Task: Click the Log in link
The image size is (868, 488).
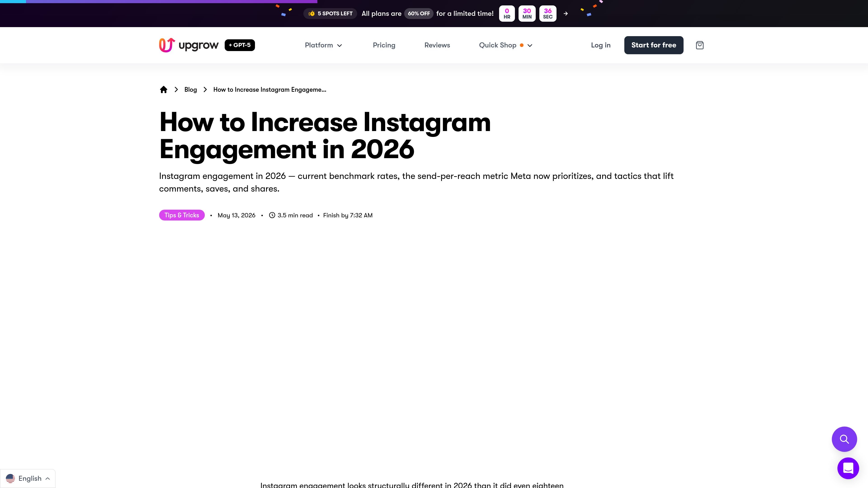Action: pos(600,45)
